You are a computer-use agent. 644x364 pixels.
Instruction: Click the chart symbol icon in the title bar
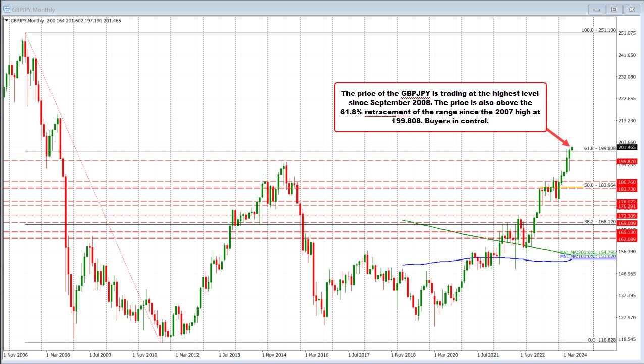[x=7, y=9]
